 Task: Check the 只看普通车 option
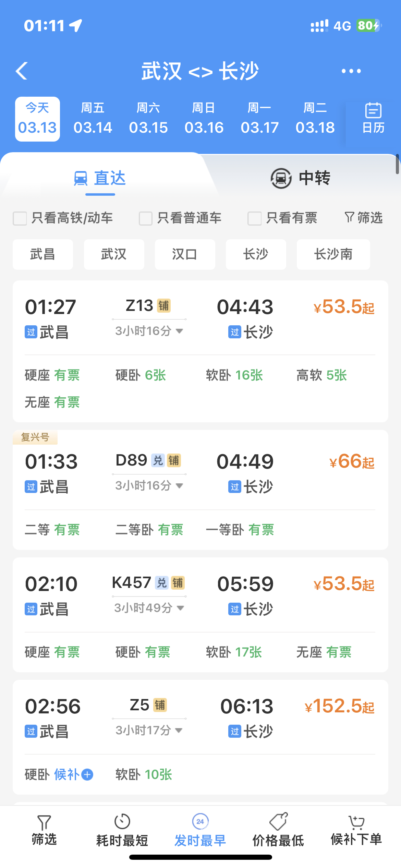[146, 218]
